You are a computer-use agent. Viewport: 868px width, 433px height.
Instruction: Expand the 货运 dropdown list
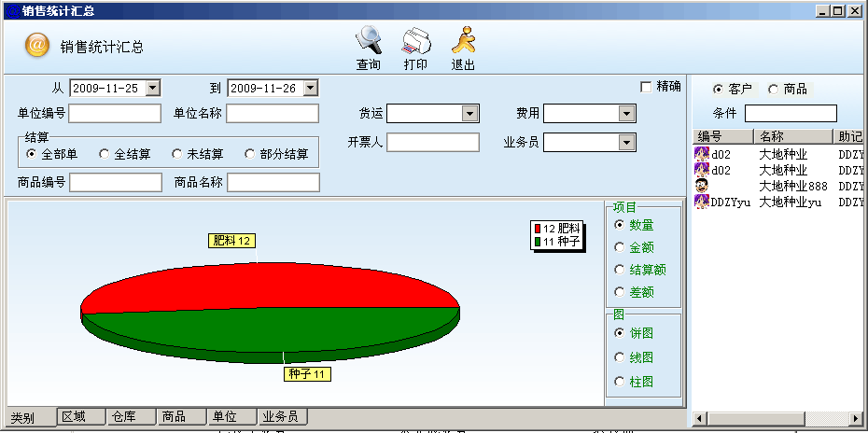click(x=469, y=114)
